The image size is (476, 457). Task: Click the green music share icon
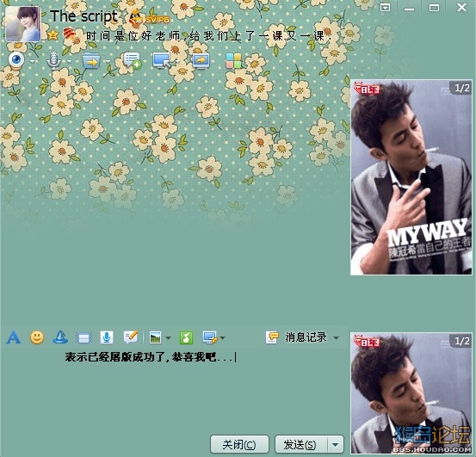coord(186,337)
